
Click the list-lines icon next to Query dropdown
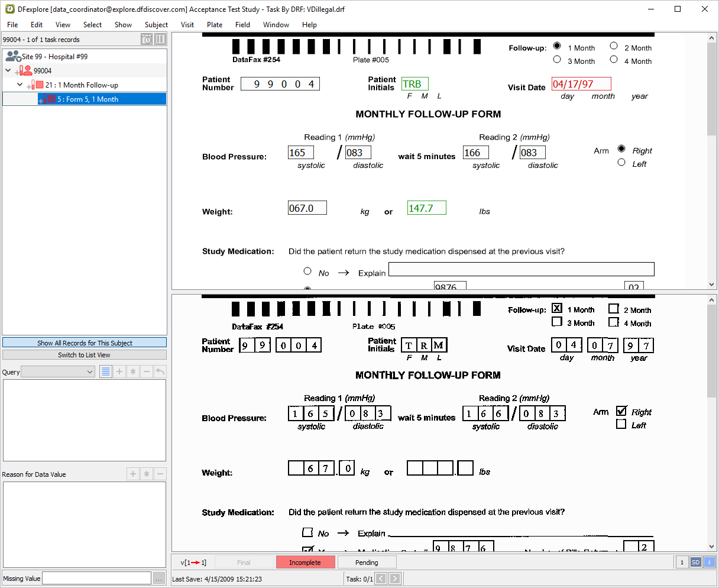[x=106, y=371]
